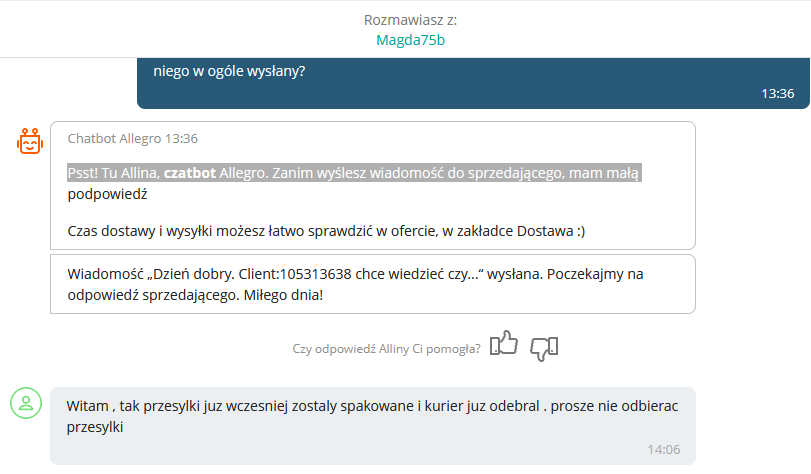Viewport: 811px width, 474px height.
Task: Click the "Chatbot Allegro 13:36" sender label
Action: click(x=132, y=138)
